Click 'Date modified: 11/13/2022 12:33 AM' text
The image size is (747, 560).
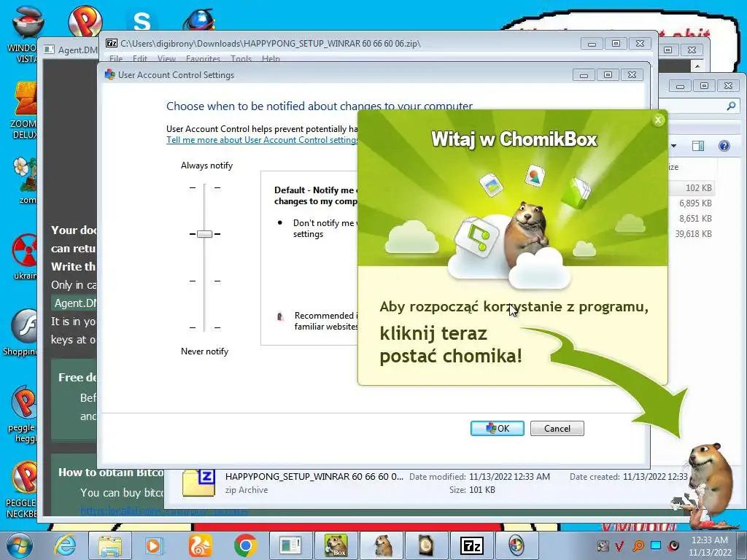coord(479,476)
